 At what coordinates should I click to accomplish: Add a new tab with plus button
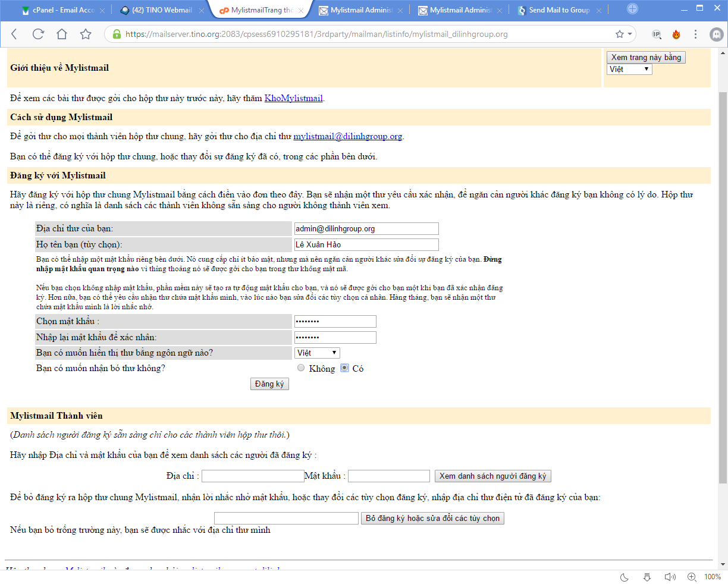tap(632, 9)
